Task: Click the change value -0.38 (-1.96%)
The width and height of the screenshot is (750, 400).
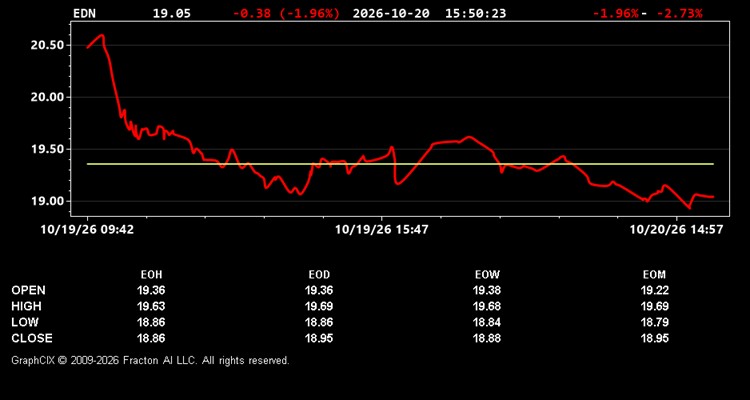Action: click(286, 13)
